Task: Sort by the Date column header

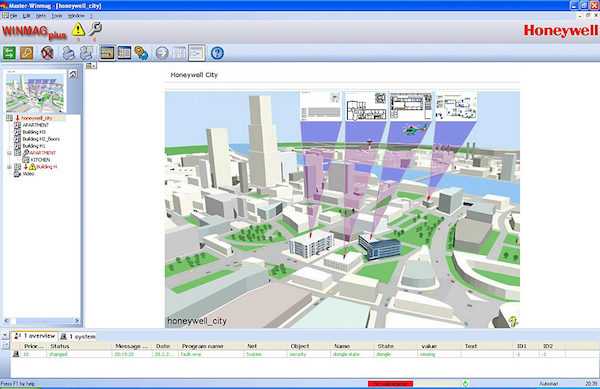Action: click(x=166, y=346)
